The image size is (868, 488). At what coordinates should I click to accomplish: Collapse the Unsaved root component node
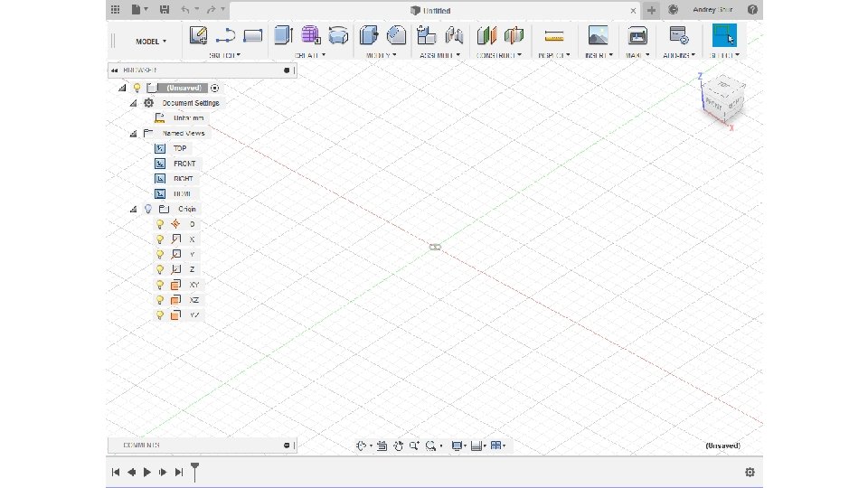(122, 88)
